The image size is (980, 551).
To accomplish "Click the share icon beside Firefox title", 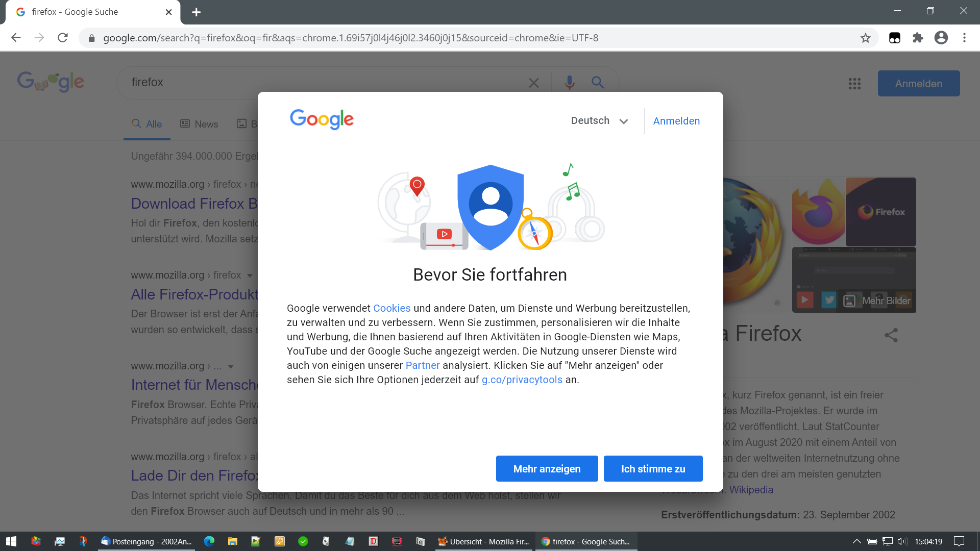I will [891, 335].
